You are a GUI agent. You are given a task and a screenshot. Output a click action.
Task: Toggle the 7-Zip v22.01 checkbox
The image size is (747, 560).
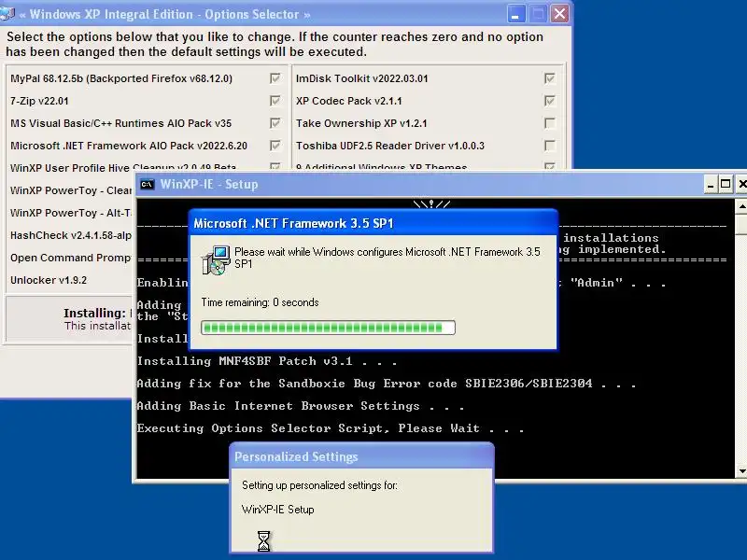click(x=275, y=101)
